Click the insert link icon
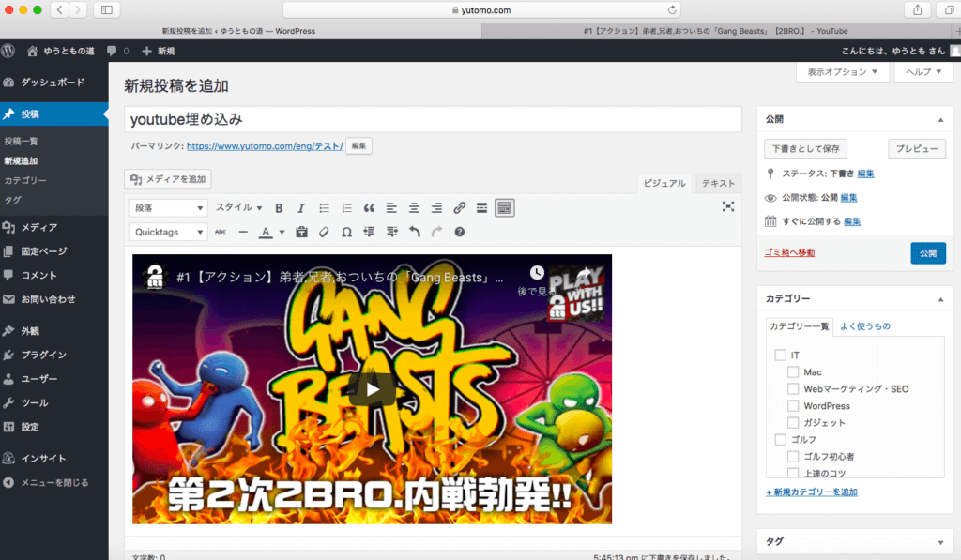 (x=459, y=208)
